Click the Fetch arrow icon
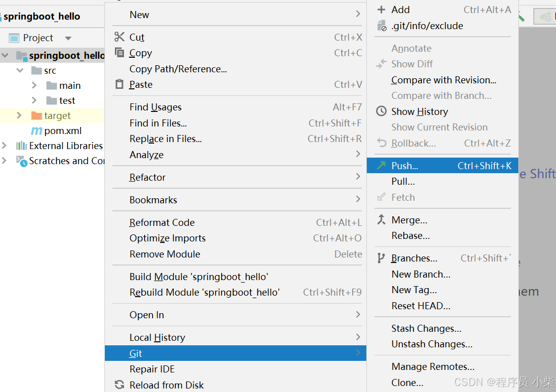 [x=381, y=197]
